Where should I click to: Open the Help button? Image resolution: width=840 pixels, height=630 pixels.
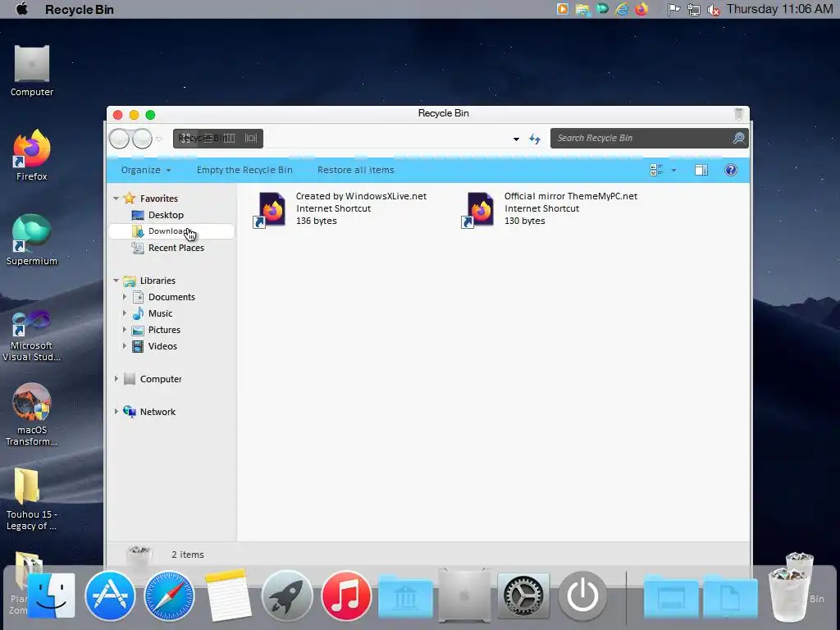click(x=731, y=170)
